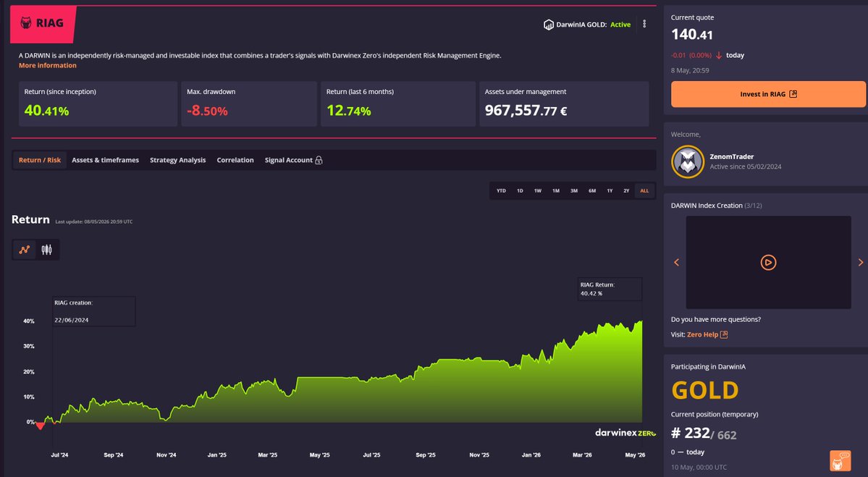This screenshot has height=477, width=868.
Task: Select the 1Y time range
Action: pyautogui.click(x=610, y=191)
